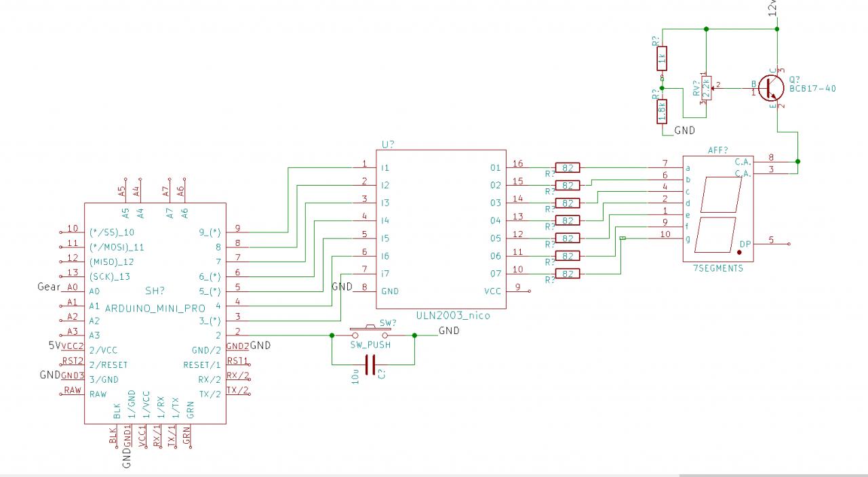
Task: Select the ARDUINO_MINI_PRO component label
Action: coord(155,308)
